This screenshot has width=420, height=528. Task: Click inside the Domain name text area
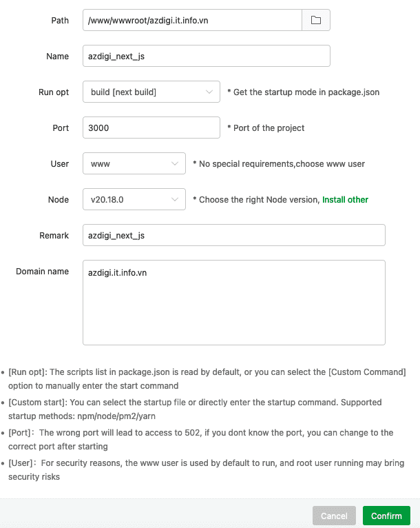coord(233,302)
